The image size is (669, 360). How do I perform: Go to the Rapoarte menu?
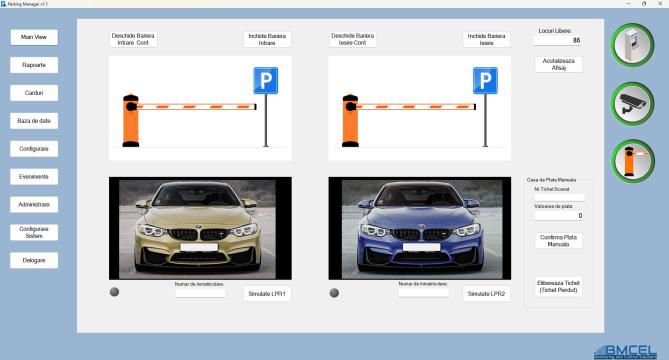[x=34, y=65]
